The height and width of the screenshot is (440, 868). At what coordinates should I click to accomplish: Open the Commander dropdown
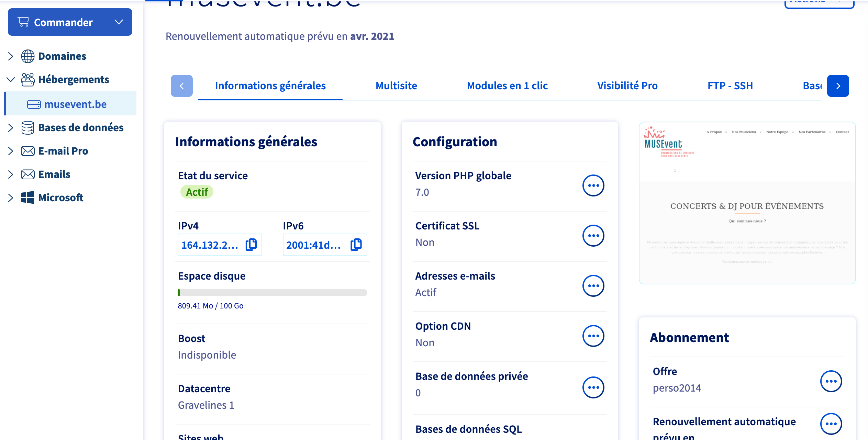click(70, 22)
